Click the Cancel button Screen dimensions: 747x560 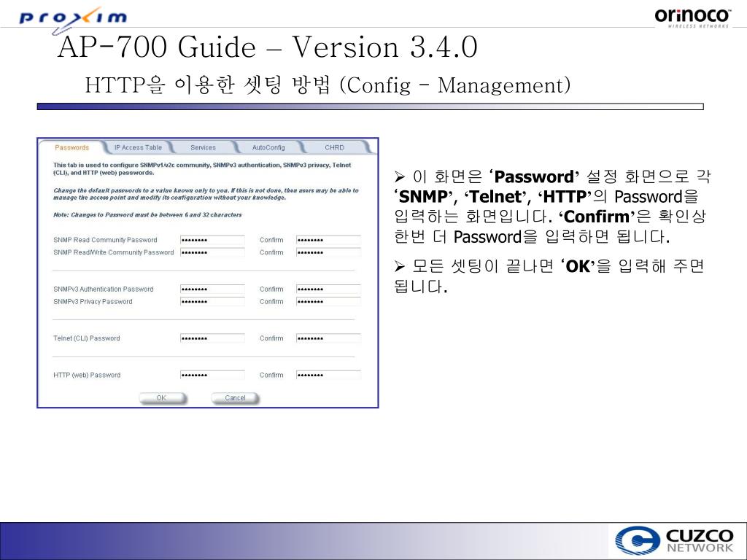pos(235,398)
